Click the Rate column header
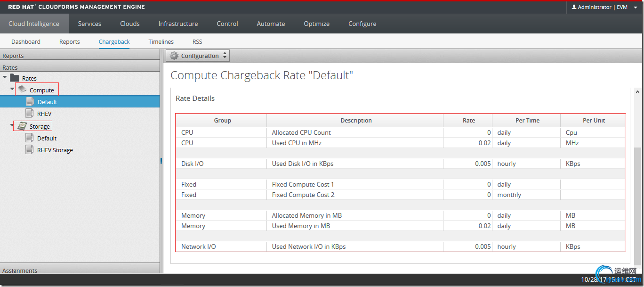The image size is (644, 287). 469,120
